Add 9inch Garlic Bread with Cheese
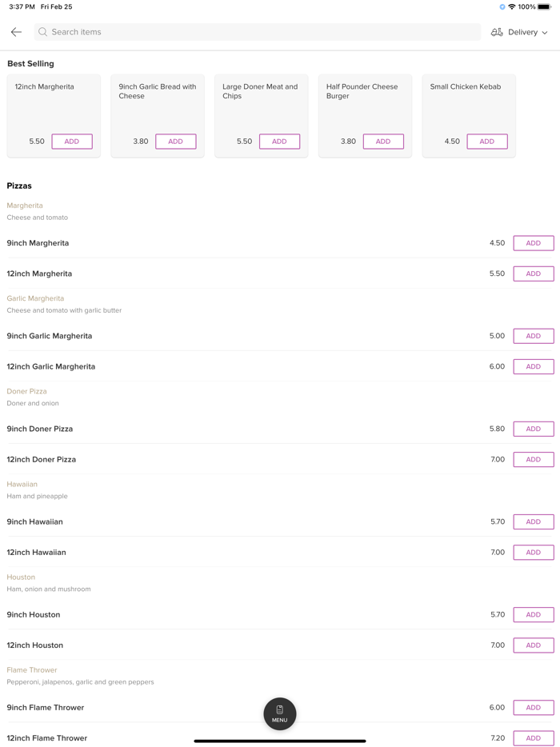The width and height of the screenshot is (560, 747). (x=176, y=142)
